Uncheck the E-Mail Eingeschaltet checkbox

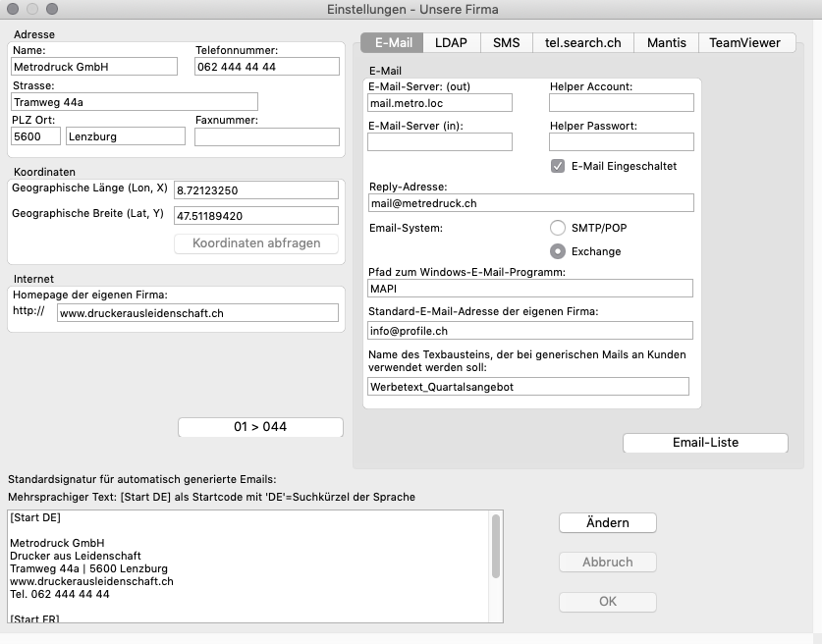click(x=558, y=166)
